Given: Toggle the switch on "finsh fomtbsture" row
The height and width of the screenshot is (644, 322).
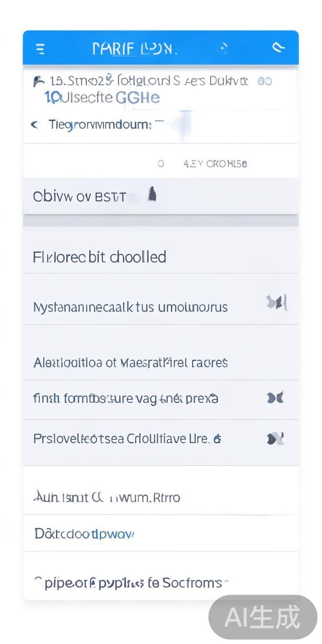Looking at the screenshot, I should pyautogui.click(x=275, y=398).
